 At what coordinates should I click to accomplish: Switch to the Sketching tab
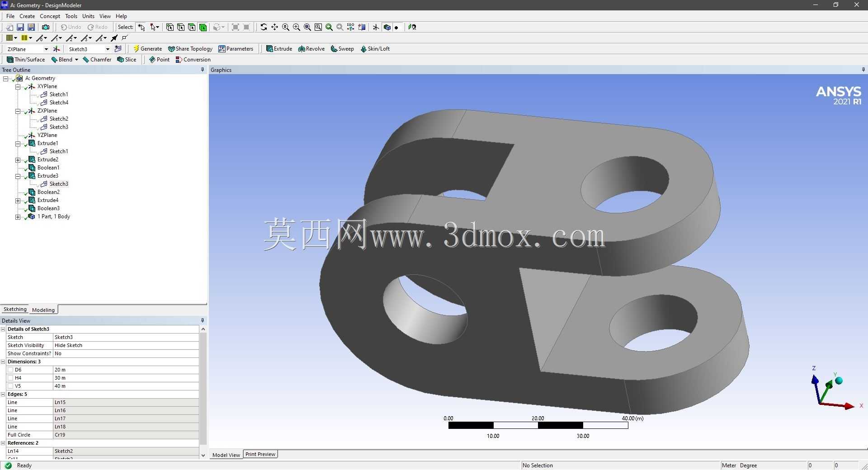coord(15,310)
